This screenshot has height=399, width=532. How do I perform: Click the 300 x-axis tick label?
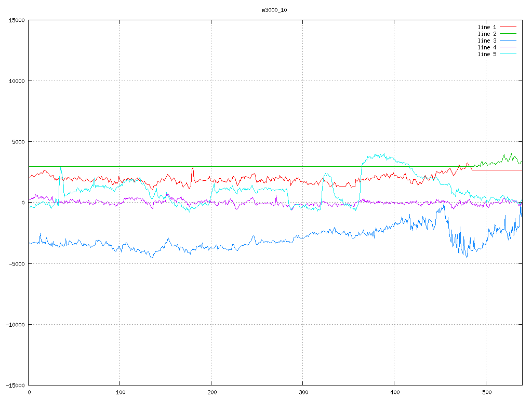[303, 393]
